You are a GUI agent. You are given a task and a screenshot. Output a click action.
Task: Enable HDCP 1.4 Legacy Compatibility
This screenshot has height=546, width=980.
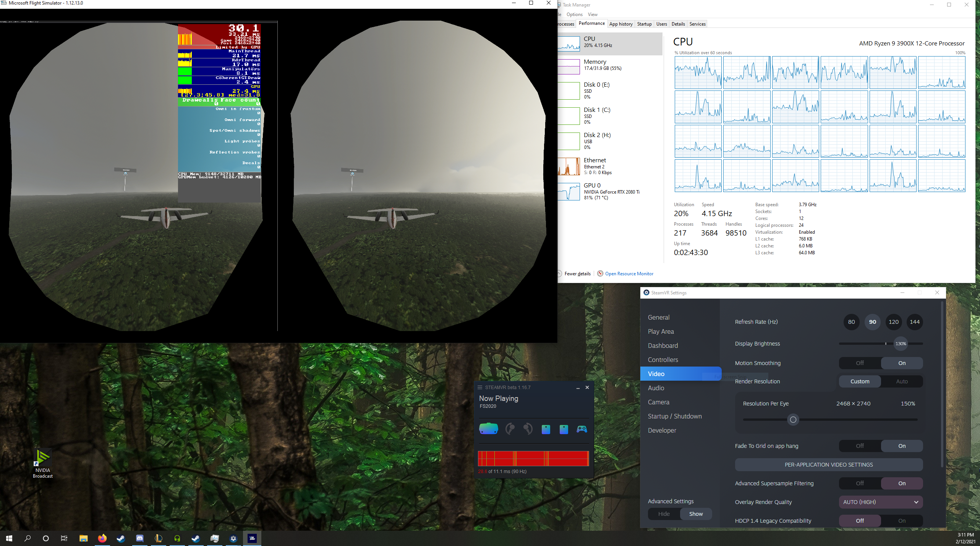(x=902, y=521)
